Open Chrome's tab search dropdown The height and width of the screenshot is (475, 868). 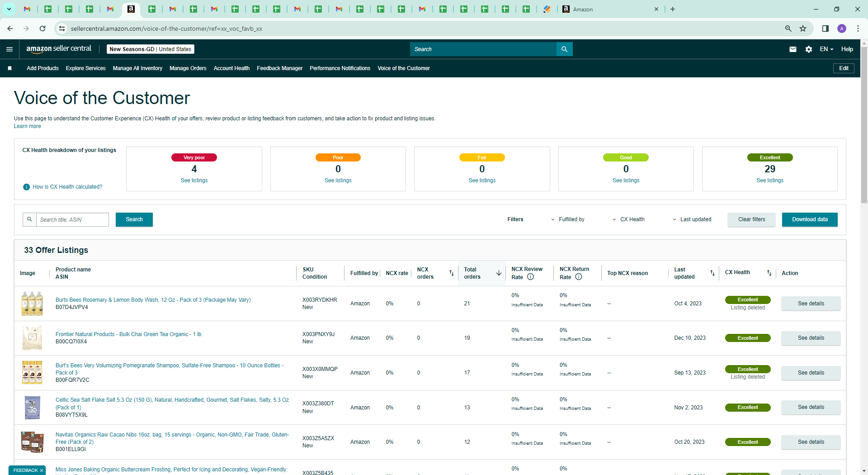pyautogui.click(x=9, y=9)
